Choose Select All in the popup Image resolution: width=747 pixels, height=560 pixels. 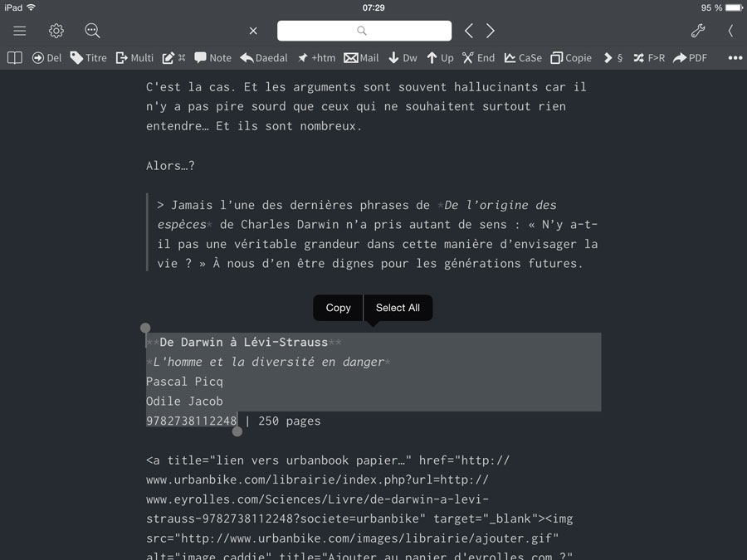click(398, 308)
